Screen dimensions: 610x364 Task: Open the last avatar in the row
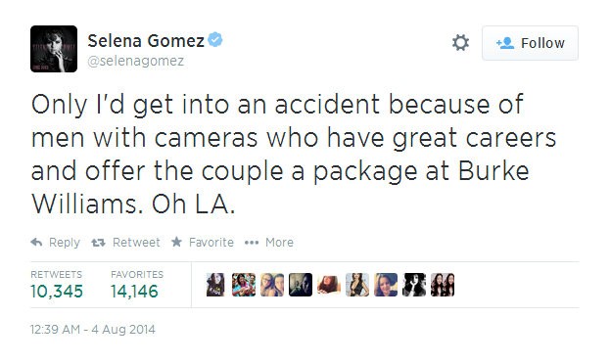tap(443, 285)
